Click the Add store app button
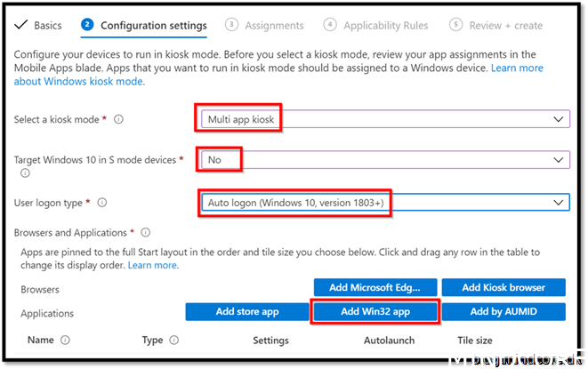The height and width of the screenshot is (369, 588). coord(246,312)
